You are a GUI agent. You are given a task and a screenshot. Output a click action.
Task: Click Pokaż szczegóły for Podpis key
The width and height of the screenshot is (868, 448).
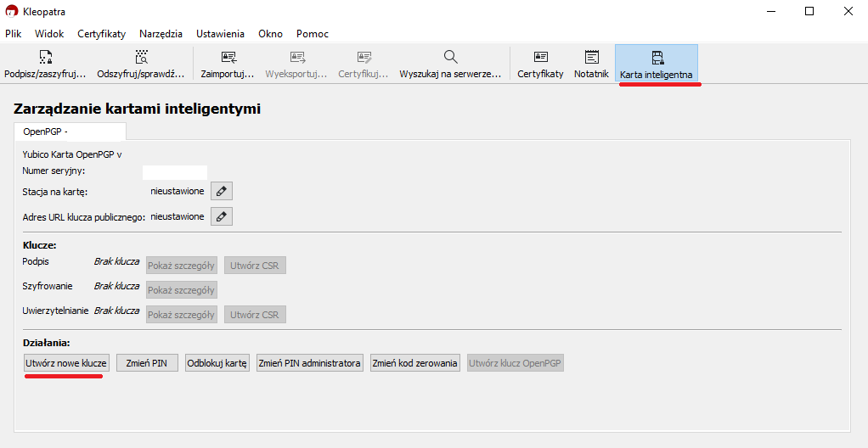coord(181,266)
